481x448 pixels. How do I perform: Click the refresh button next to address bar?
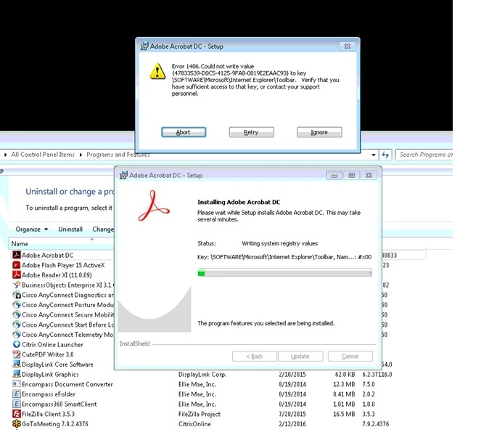[x=385, y=155]
